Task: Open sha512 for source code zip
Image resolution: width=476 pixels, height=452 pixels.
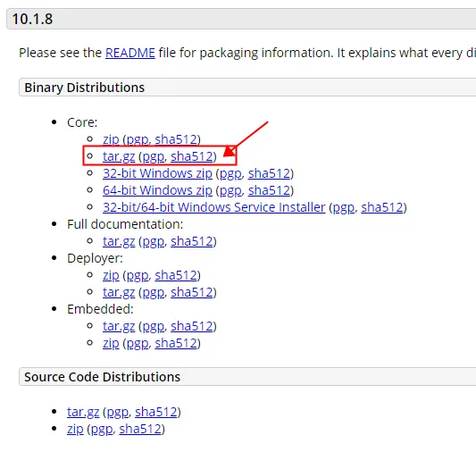Action: (x=140, y=430)
